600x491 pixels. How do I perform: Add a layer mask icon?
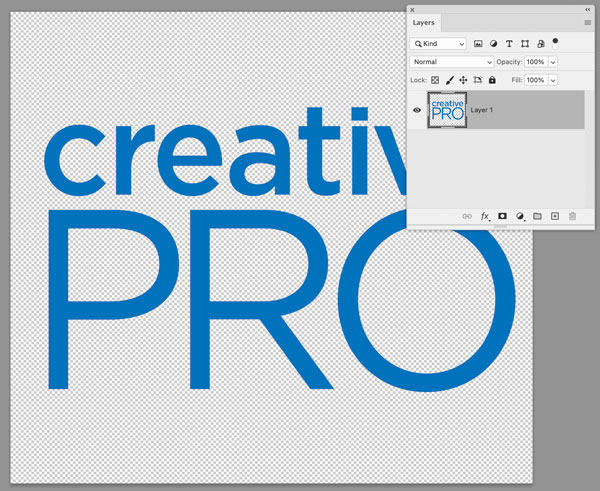click(x=502, y=216)
